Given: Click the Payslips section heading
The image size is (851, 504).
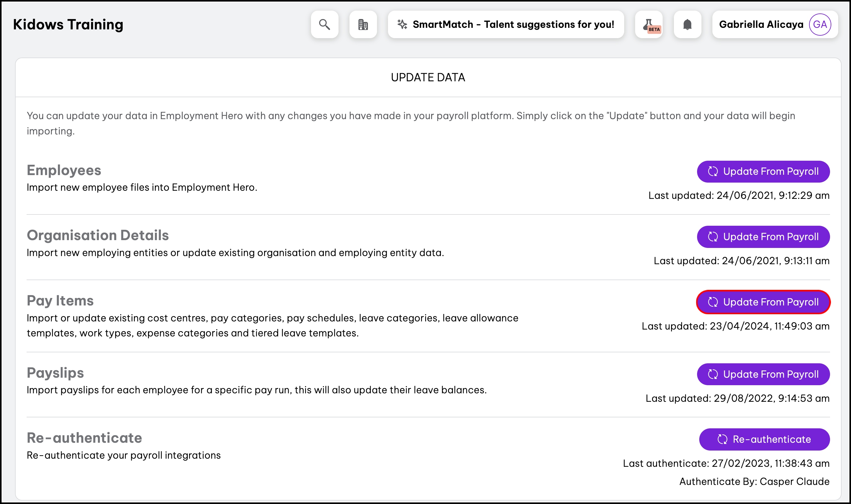Looking at the screenshot, I should point(55,373).
